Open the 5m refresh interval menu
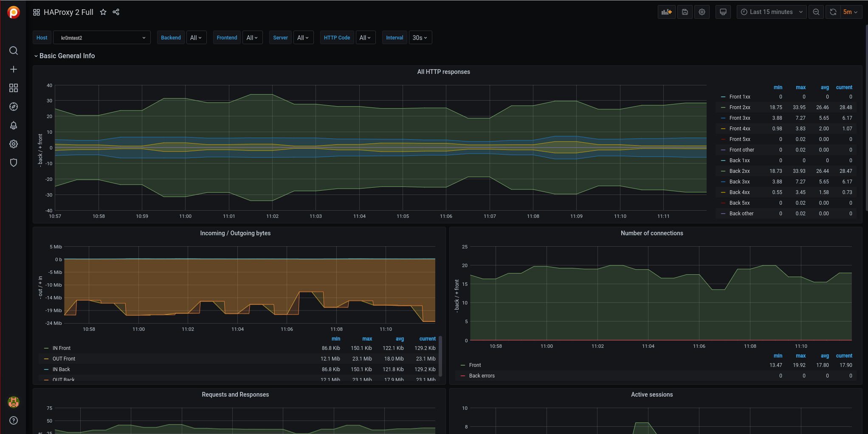 (850, 12)
